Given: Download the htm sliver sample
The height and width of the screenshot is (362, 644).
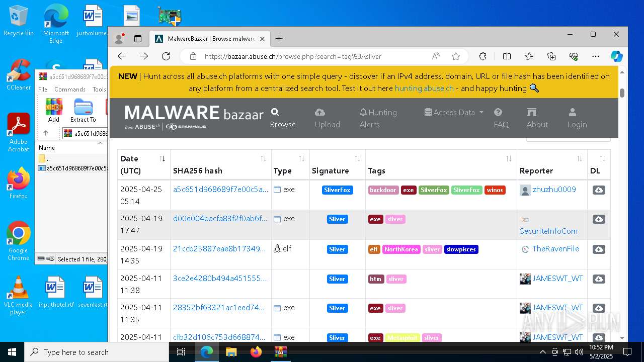Looking at the screenshot, I should point(599,279).
